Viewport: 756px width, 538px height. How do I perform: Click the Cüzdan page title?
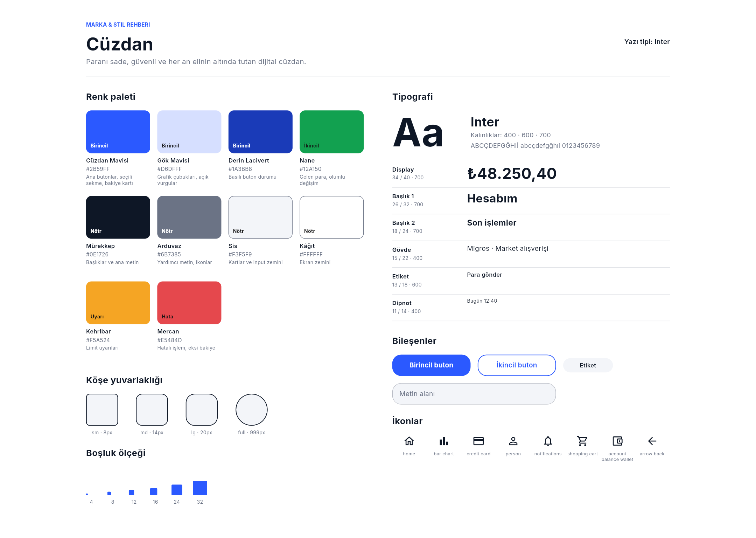(x=120, y=44)
